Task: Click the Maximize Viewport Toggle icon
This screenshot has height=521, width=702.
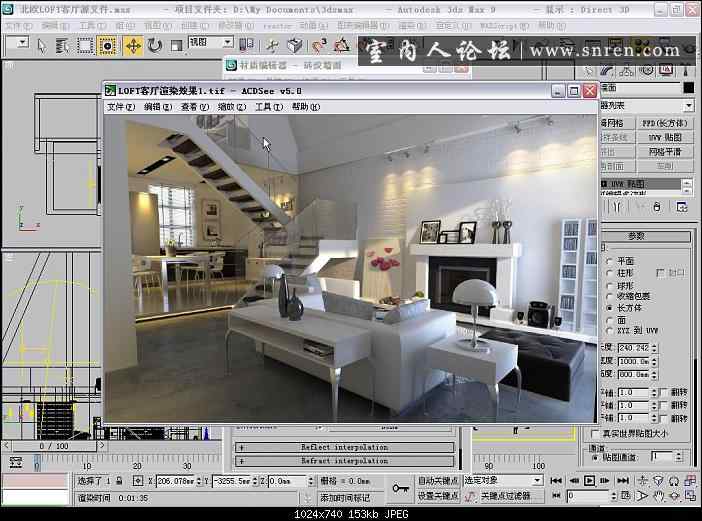Action: [690, 496]
